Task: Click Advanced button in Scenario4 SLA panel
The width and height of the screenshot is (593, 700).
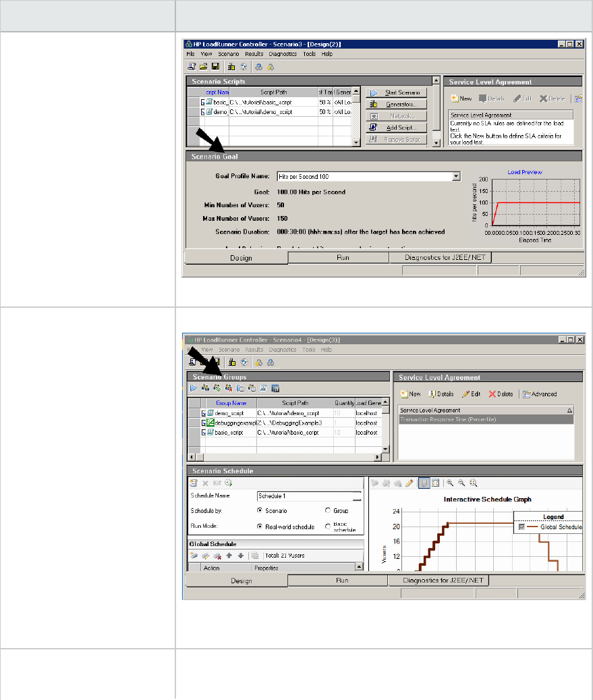Action: pos(540,394)
